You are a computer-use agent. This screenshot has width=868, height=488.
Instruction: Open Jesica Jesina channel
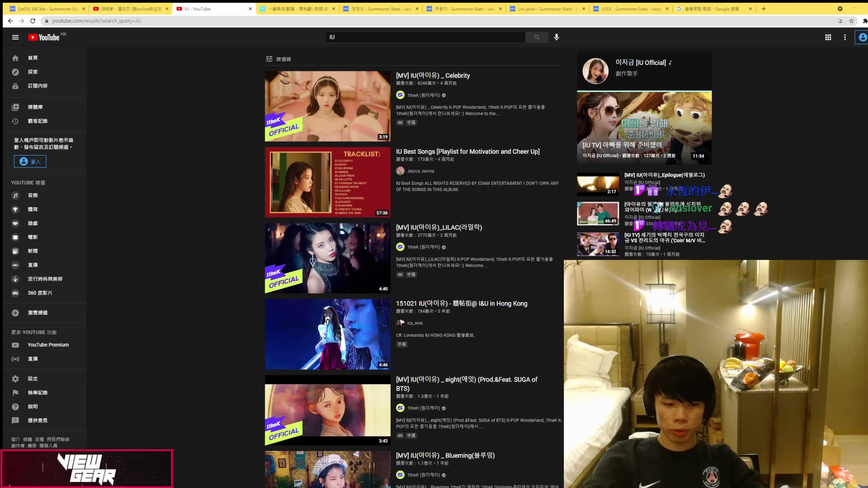tap(420, 171)
